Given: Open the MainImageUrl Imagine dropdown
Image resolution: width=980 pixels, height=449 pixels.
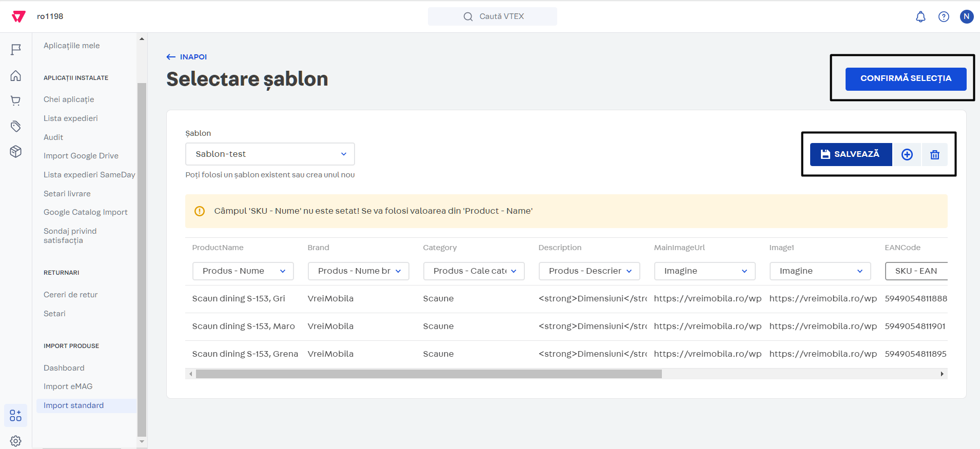Looking at the screenshot, I should [x=704, y=271].
